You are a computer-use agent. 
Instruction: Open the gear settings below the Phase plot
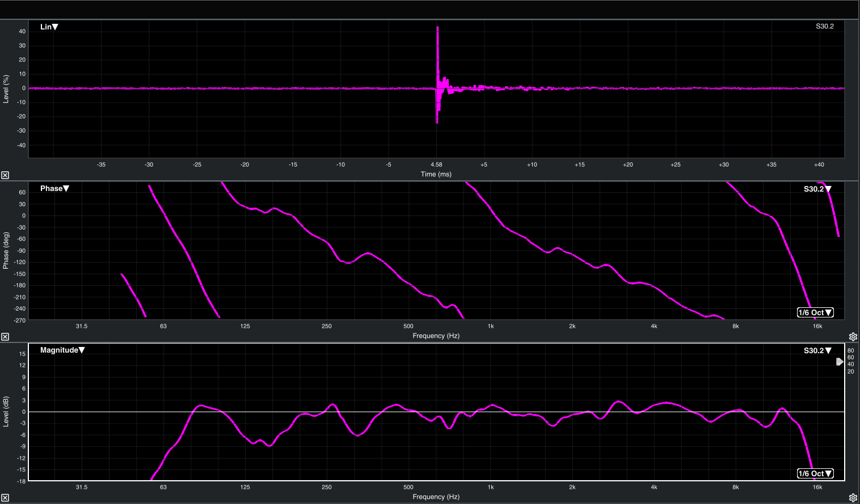pyautogui.click(x=853, y=337)
